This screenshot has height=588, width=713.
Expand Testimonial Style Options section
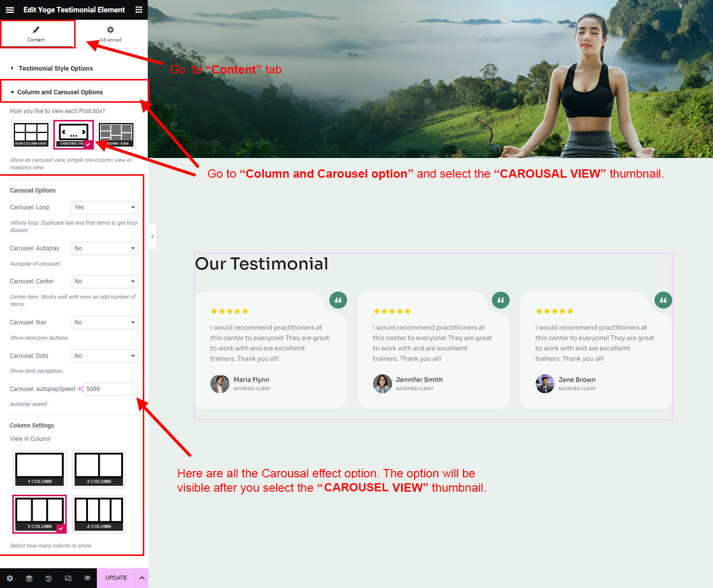tap(55, 69)
